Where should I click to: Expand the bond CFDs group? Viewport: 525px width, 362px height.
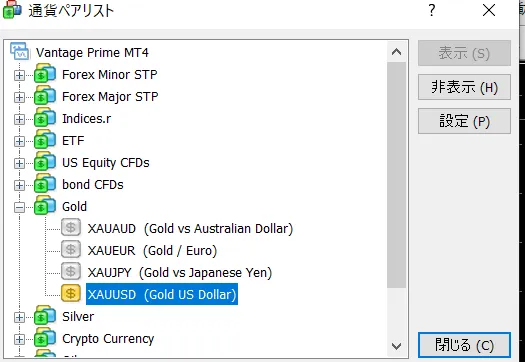click(19, 186)
